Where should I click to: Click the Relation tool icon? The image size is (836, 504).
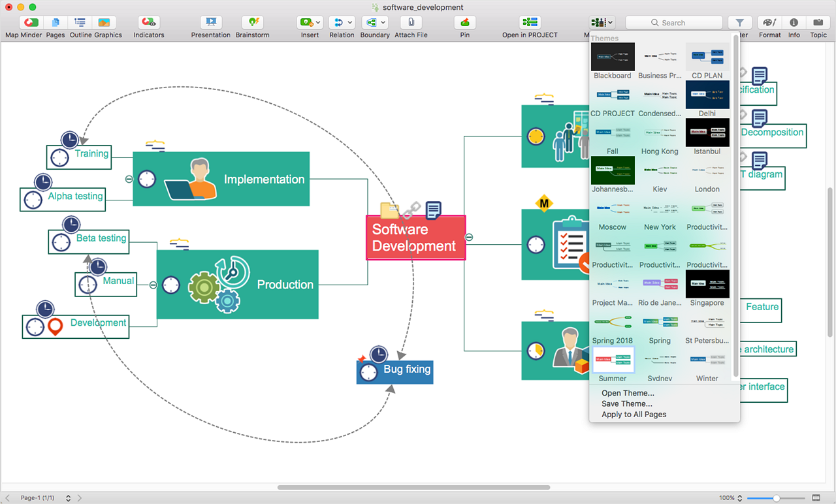pos(338,23)
